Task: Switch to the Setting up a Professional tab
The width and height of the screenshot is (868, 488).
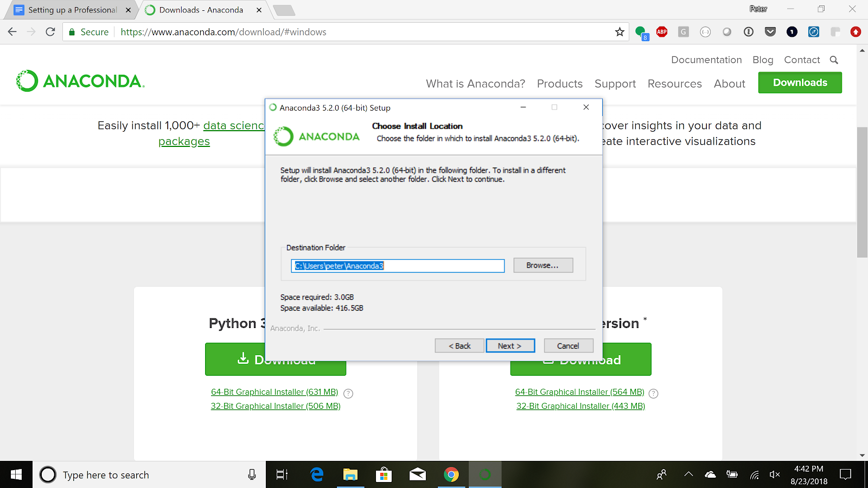Action: click(72, 10)
